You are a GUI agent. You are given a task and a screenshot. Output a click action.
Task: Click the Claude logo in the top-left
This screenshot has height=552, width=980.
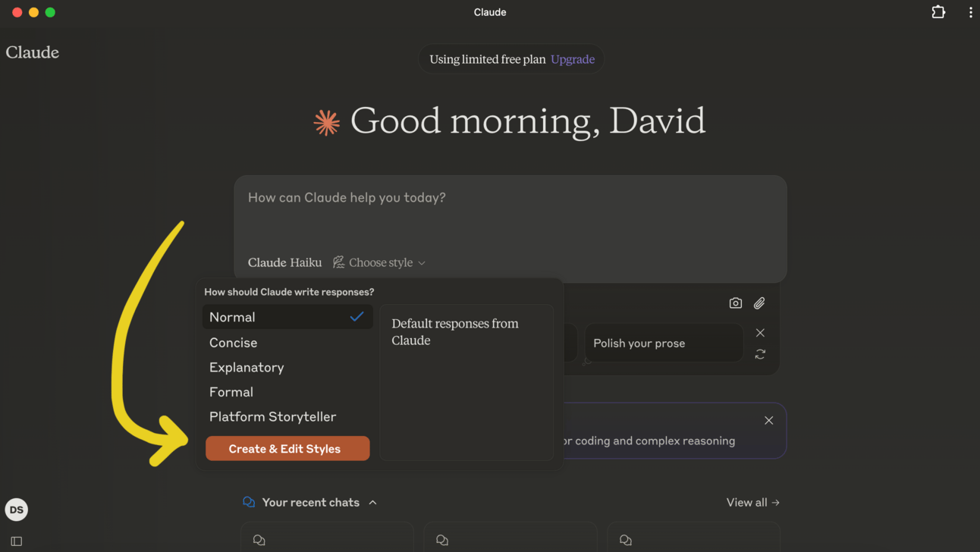pyautogui.click(x=33, y=52)
